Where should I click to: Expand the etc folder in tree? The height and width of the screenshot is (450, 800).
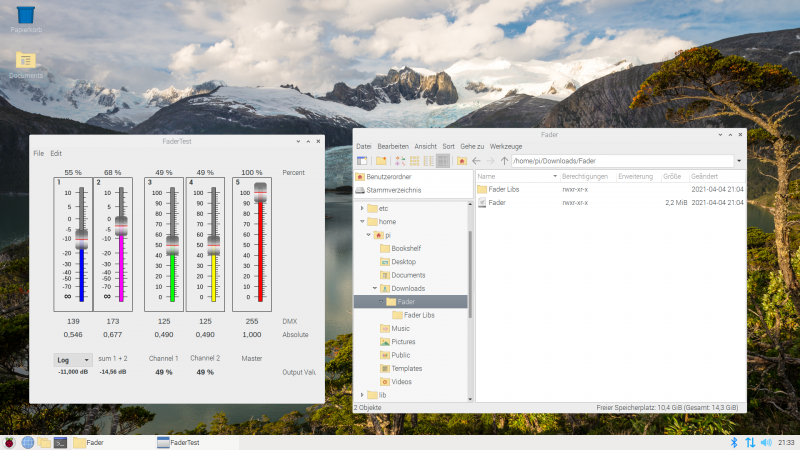(x=361, y=208)
